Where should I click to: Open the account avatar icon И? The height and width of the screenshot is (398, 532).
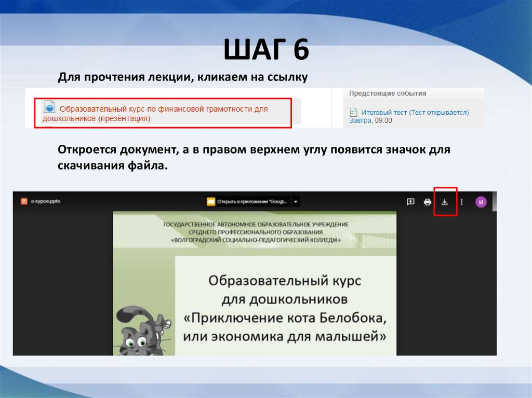(481, 202)
